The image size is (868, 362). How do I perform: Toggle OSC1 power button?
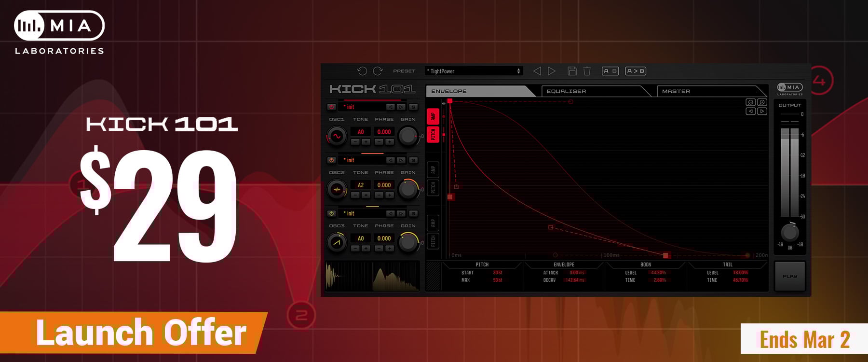click(x=331, y=107)
